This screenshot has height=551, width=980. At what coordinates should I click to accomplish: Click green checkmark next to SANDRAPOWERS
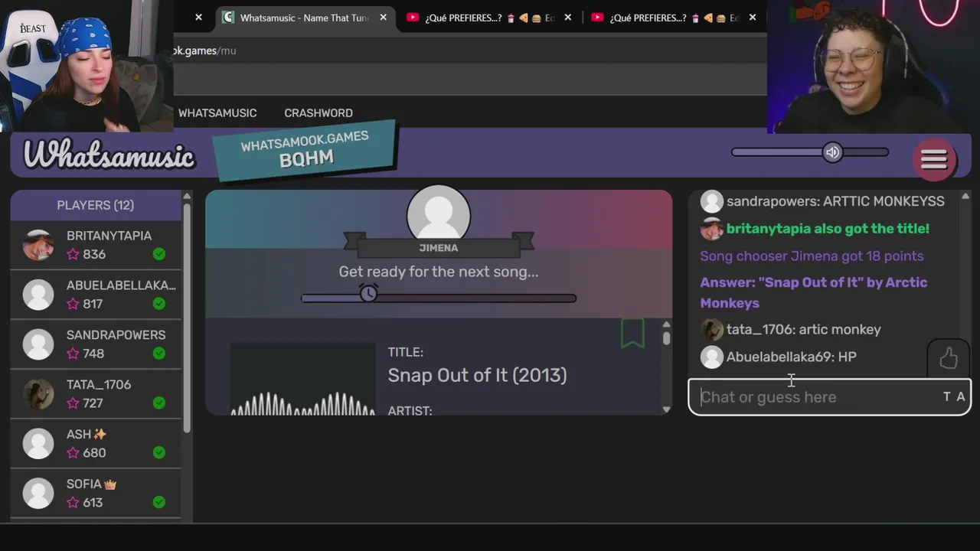(159, 354)
